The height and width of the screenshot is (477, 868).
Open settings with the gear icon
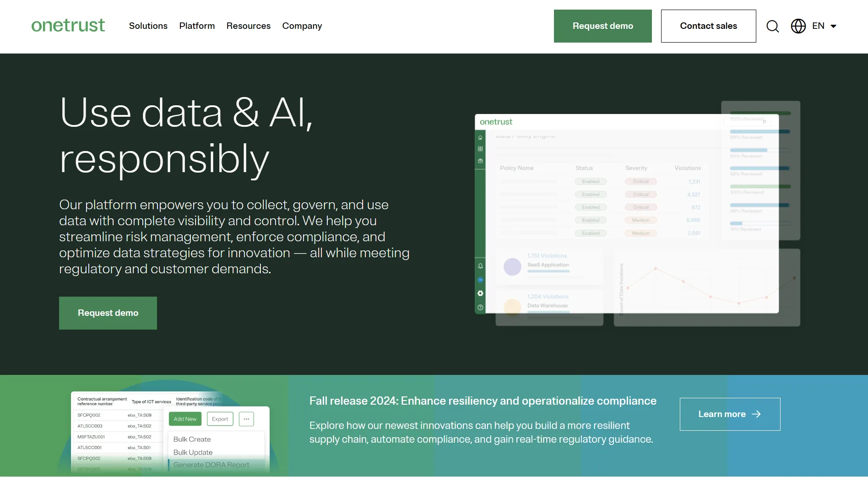(x=480, y=293)
